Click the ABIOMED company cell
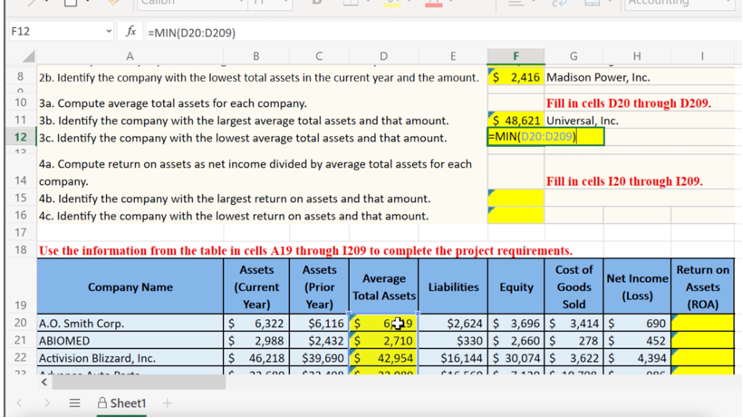The height and width of the screenshot is (418, 743). [130, 341]
